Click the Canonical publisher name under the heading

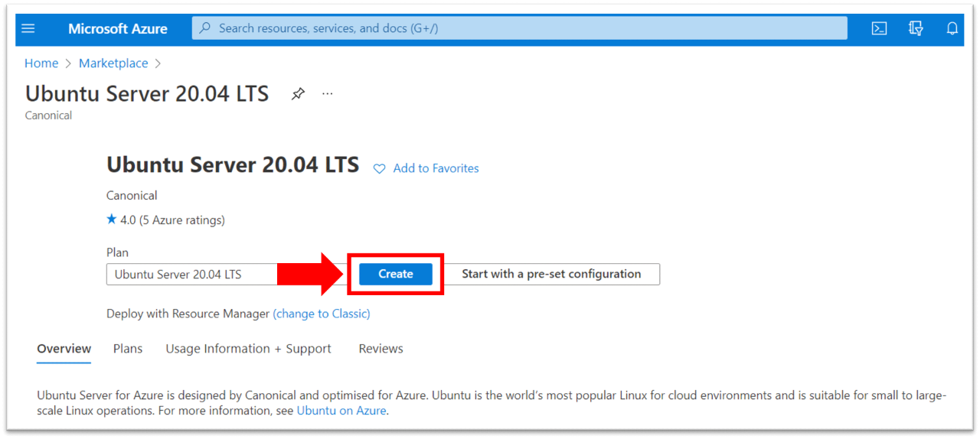[132, 196]
